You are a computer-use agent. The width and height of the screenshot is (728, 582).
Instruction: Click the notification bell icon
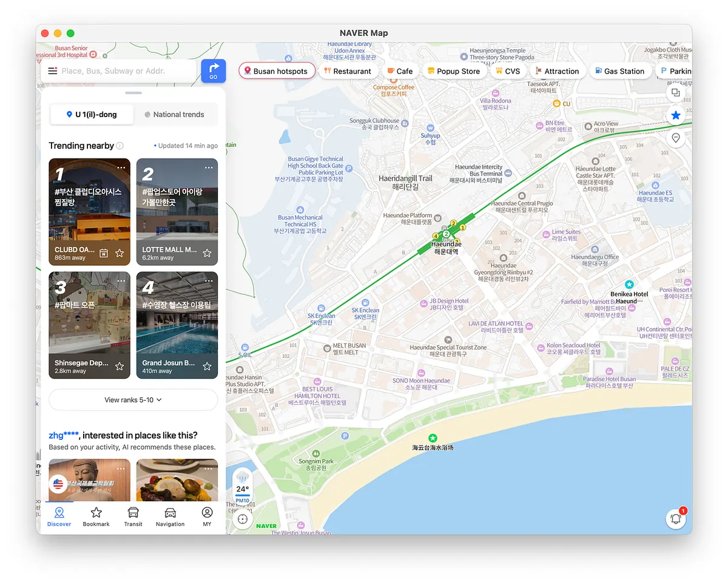pos(675,518)
